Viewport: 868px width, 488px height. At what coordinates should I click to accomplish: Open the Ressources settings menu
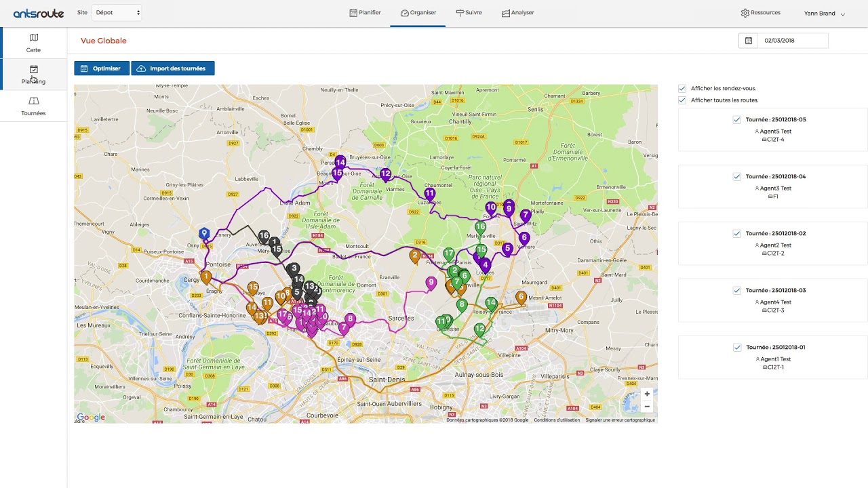pyautogui.click(x=761, y=13)
